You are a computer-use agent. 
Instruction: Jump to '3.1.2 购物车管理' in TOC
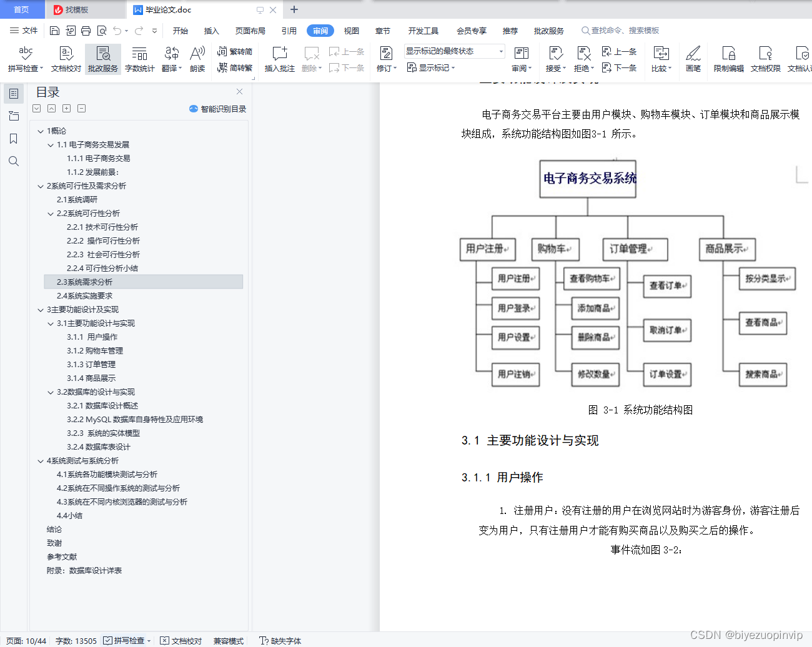[95, 351]
